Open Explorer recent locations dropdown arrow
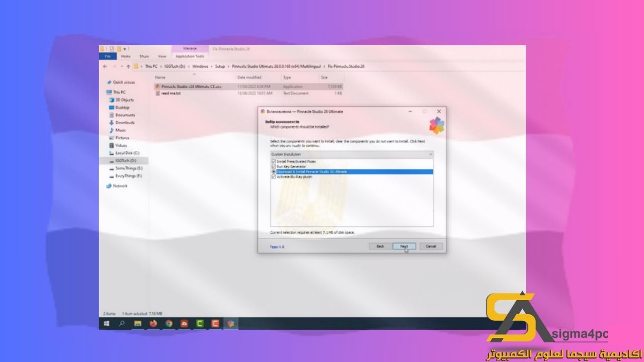644x362 pixels. click(121, 66)
